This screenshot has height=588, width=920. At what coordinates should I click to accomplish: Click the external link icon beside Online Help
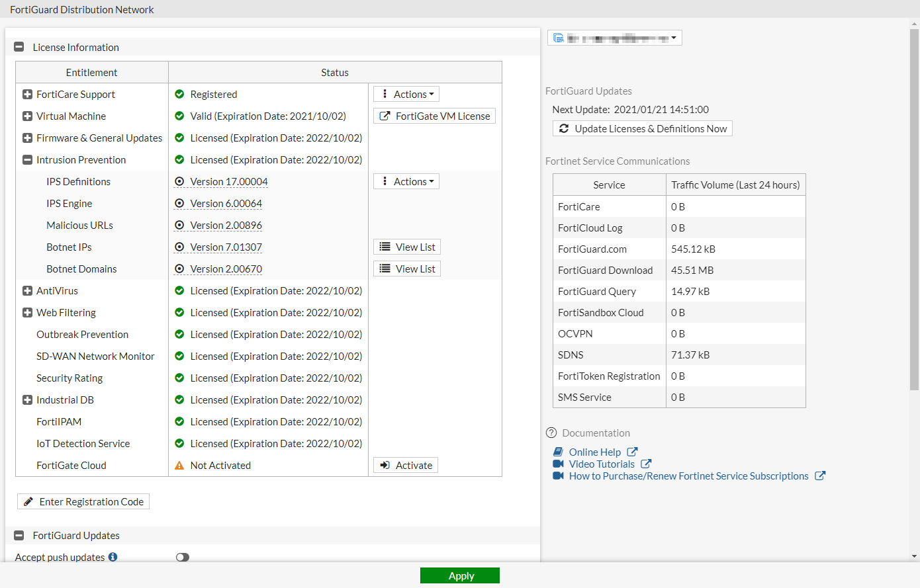click(632, 452)
